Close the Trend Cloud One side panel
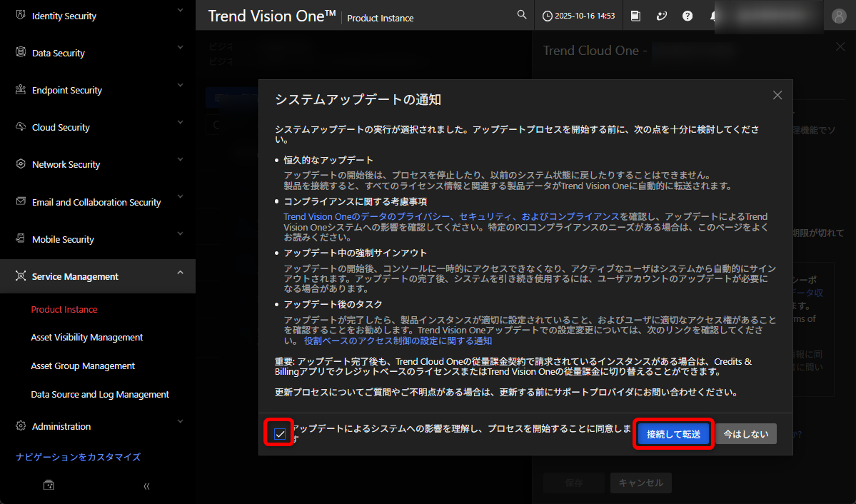Image resolution: width=856 pixels, height=504 pixels. point(840,47)
